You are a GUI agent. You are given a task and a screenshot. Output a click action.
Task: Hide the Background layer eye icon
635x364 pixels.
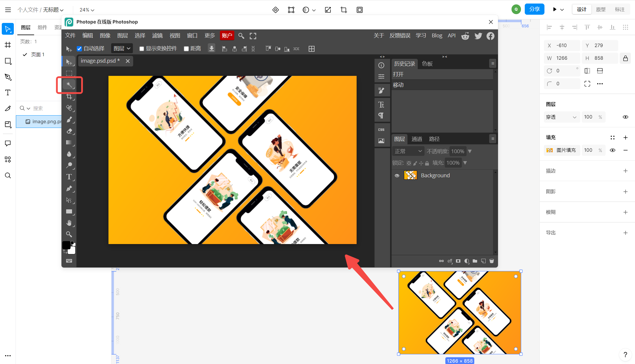[397, 176]
